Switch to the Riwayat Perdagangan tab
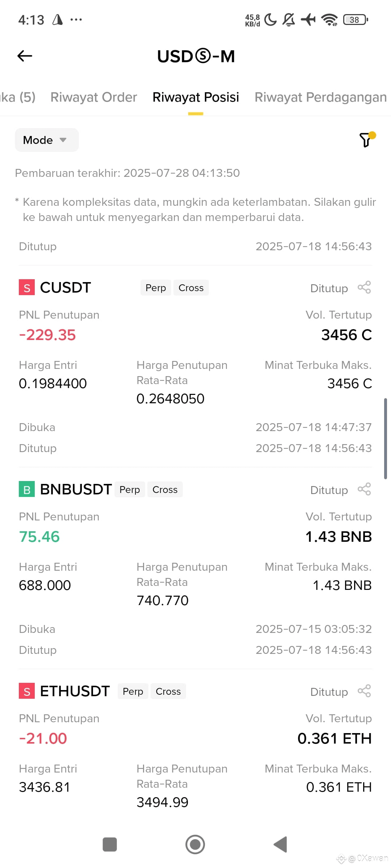391x868 pixels. 321,97
